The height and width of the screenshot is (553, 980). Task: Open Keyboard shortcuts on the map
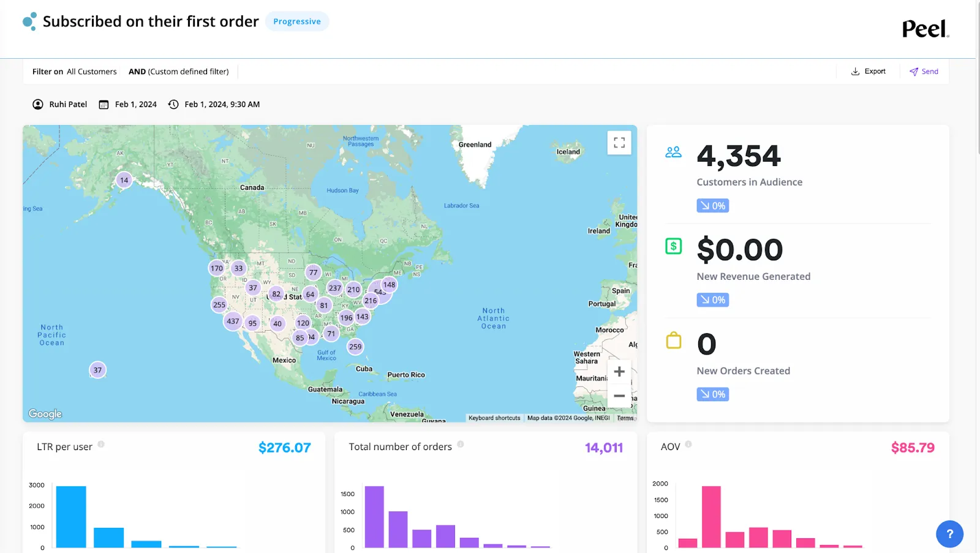point(494,418)
